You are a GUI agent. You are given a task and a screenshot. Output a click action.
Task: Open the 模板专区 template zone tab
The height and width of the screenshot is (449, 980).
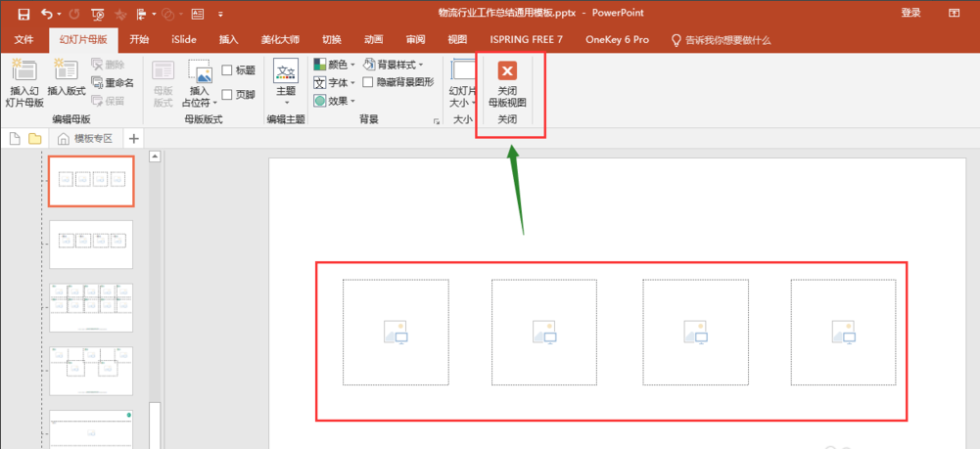85,138
